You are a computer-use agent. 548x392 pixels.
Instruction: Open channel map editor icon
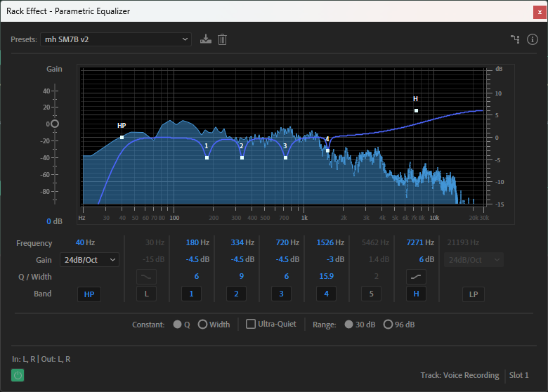[x=515, y=39]
